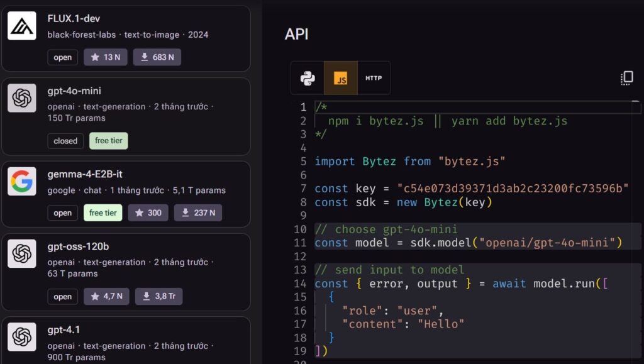Click the API key string in code

pyautogui.click(x=513, y=189)
